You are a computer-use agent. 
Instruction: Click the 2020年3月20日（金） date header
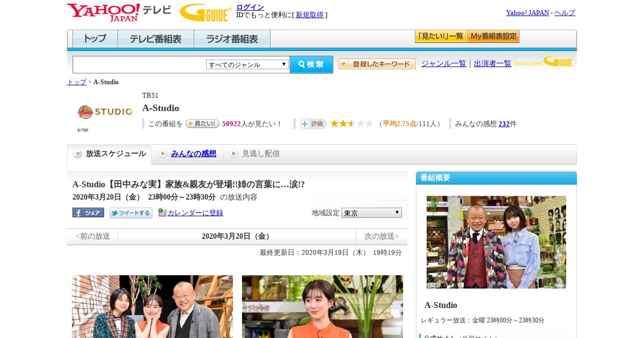tap(237, 237)
